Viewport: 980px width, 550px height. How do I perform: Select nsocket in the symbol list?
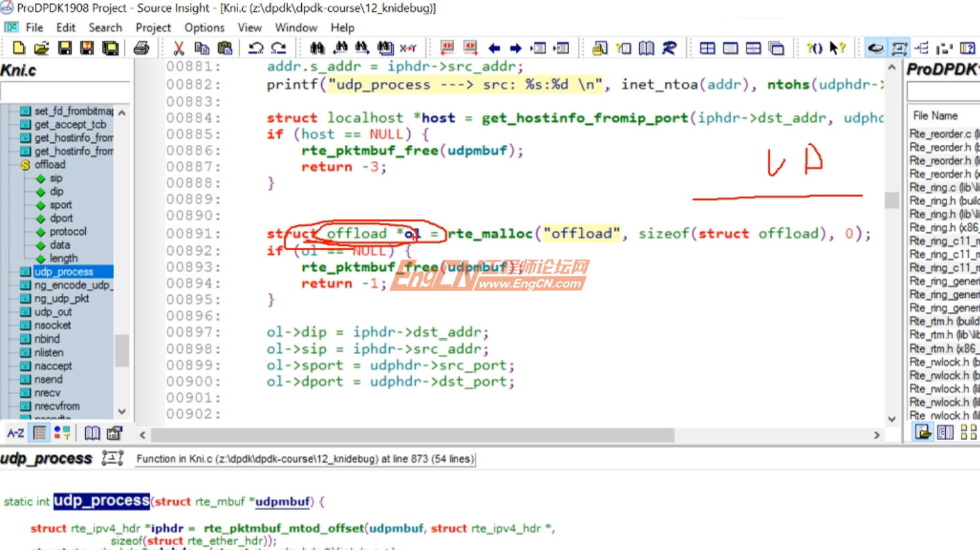tap(52, 325)
